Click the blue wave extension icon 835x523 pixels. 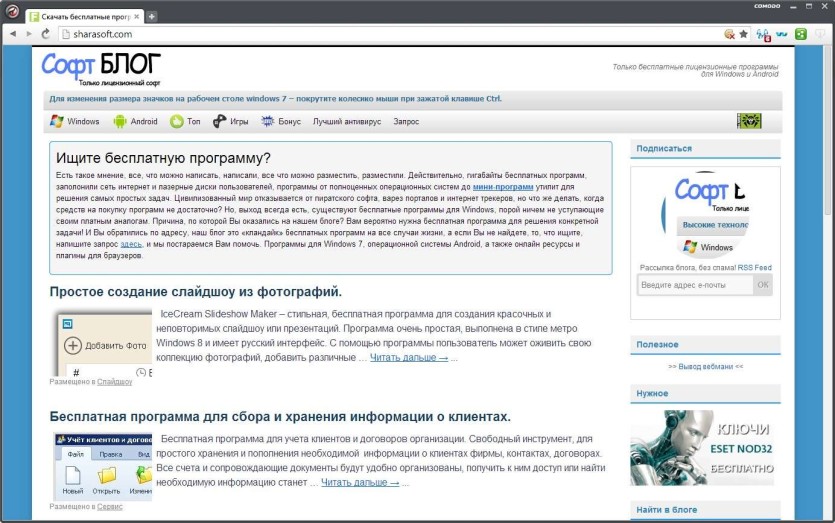coord(782,34)
